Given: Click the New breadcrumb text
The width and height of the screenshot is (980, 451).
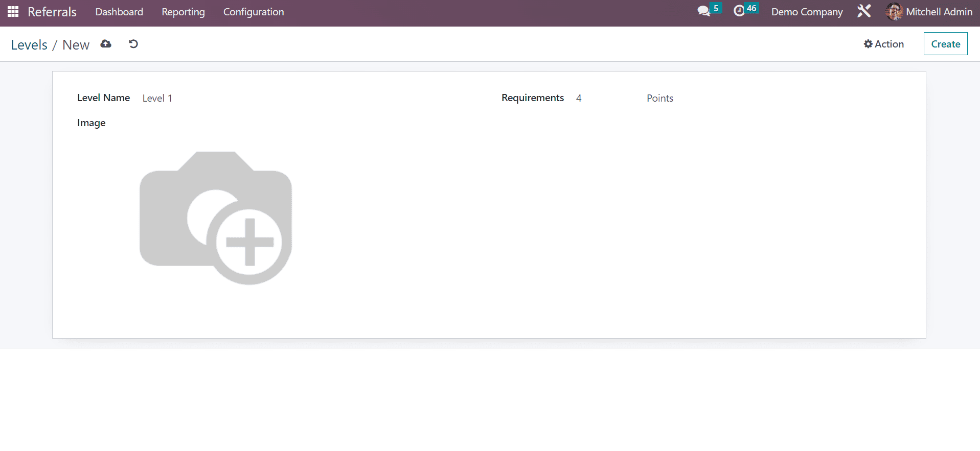Looking at the screenshot, I should 76,45.
